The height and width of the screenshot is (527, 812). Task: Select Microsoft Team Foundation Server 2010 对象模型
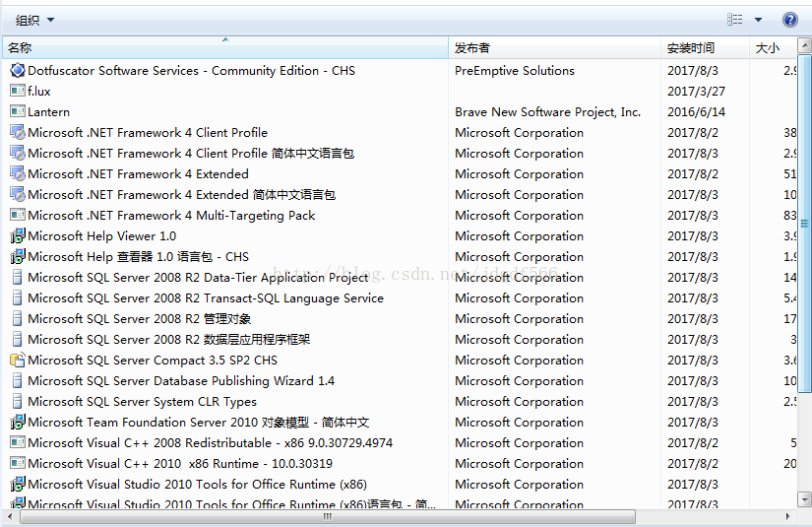pos(199,423)
